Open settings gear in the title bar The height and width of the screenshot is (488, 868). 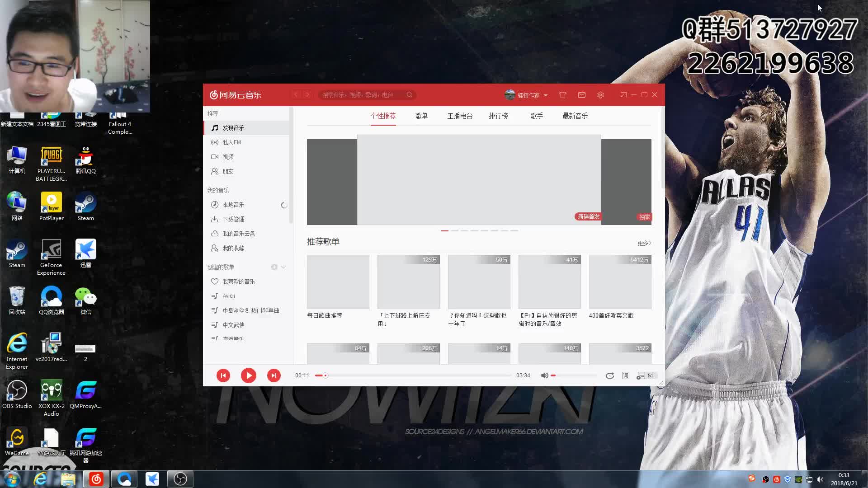coord(600,95)
